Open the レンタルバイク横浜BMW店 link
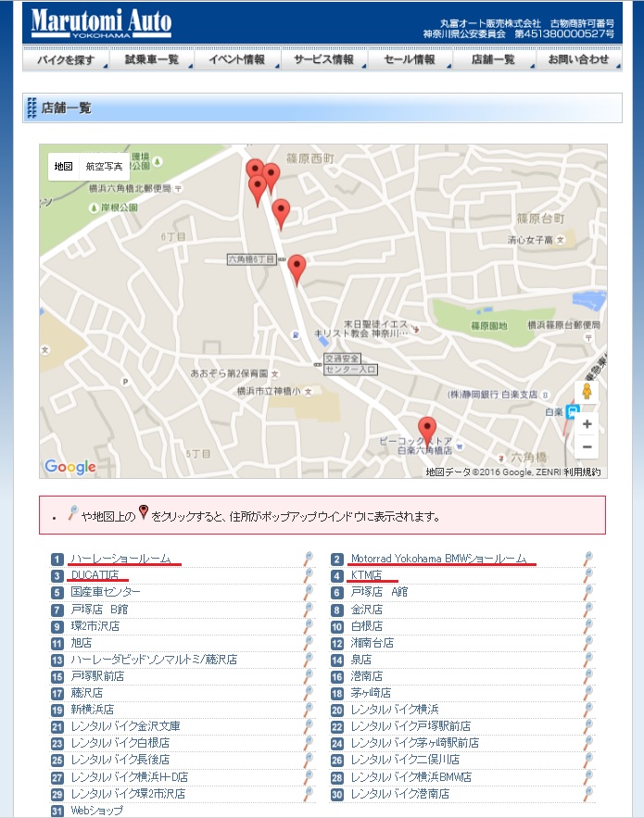This screenshot has height=818, width=644. [411, 777]
